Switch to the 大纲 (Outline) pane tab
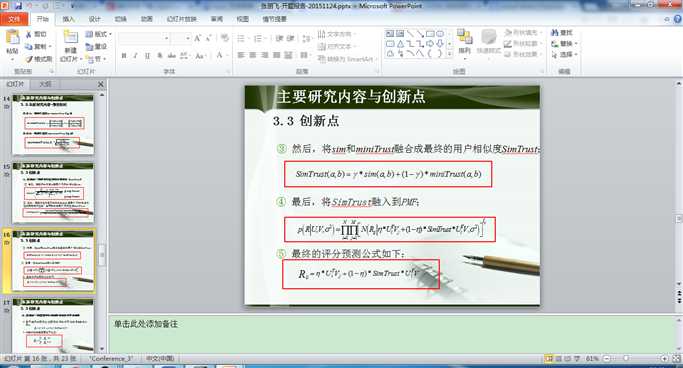 pos(45,84)
